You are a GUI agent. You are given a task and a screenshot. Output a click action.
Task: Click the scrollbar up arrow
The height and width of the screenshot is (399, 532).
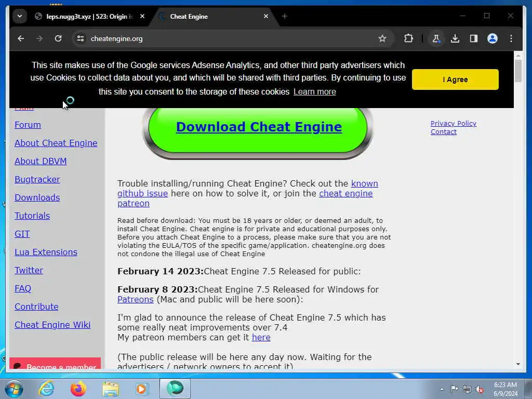[x=518, y=55]
